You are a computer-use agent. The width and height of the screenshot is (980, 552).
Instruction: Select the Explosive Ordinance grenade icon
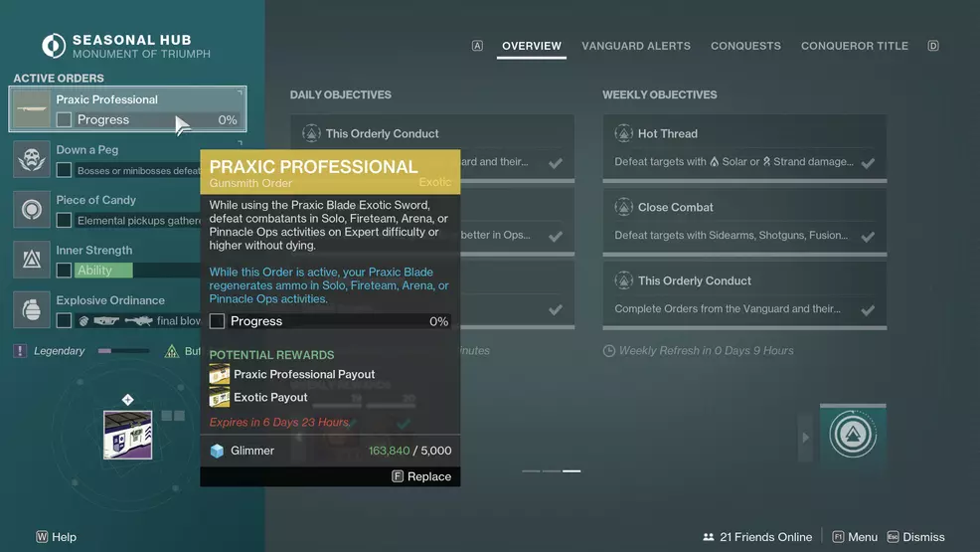[x=31, y=309]
